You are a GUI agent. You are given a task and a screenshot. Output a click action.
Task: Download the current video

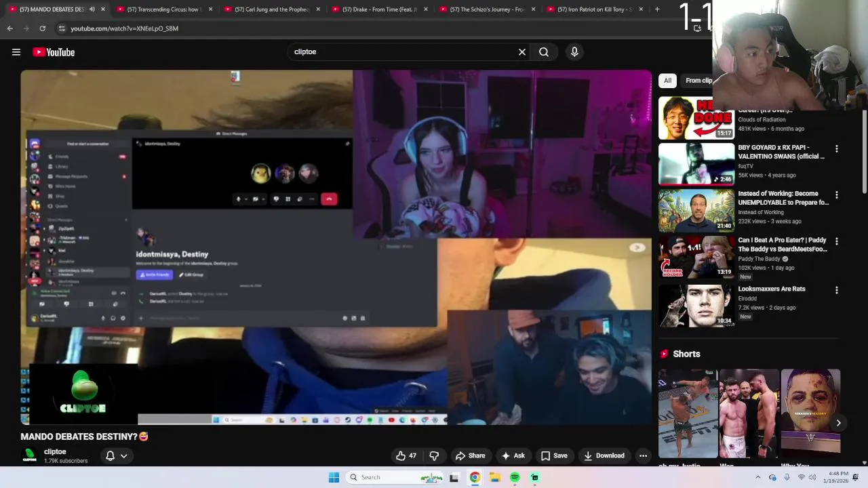(x=604, y=455)
